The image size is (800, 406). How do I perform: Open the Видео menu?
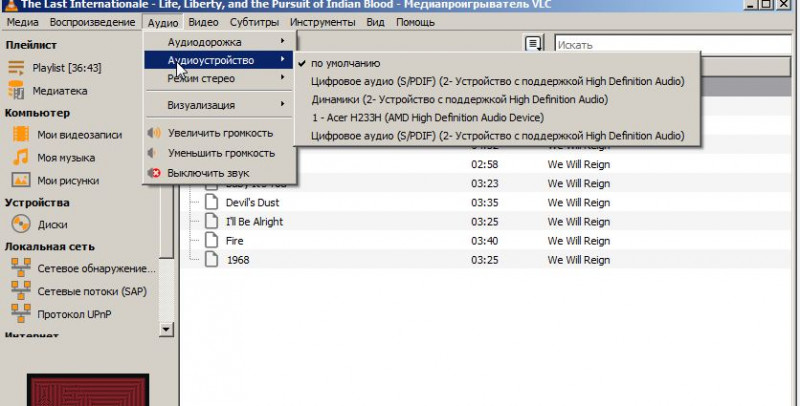point(203,22)
